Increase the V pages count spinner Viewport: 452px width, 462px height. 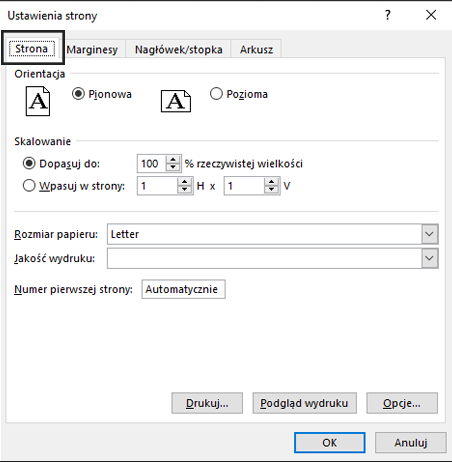(x=271, y=182)
